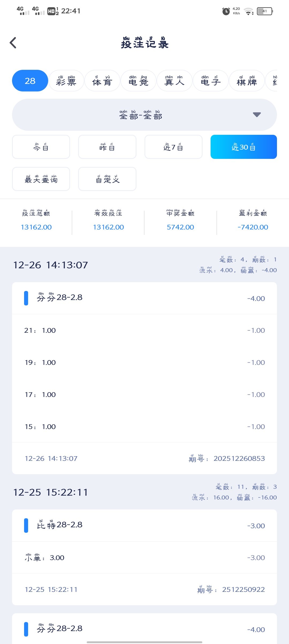Screen dimensions: 289x644
Task: Select the 近7日 date filter
Action: click(x=173, y=147)
